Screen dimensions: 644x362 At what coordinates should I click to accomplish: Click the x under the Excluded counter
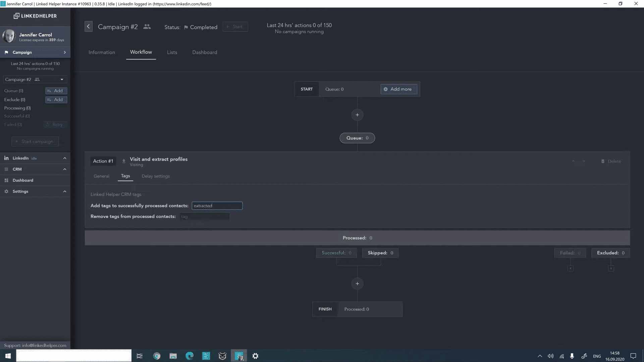click(611, 268)
